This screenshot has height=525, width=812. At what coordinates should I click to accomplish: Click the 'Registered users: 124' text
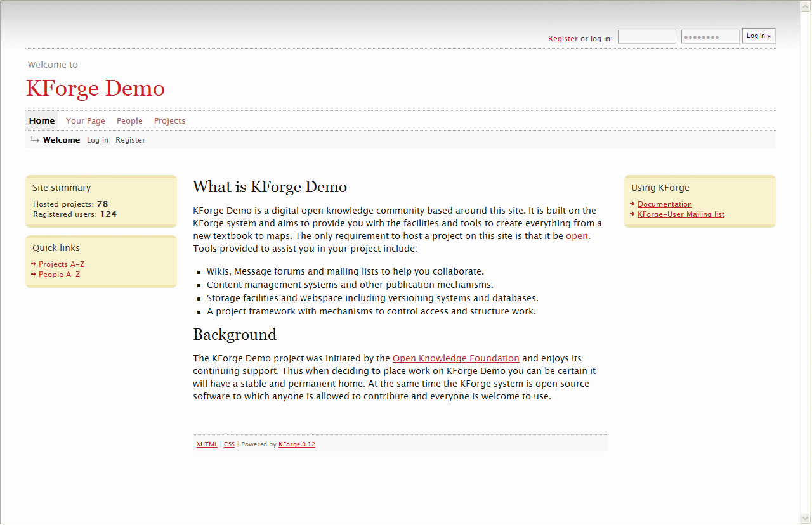[75, 214]
